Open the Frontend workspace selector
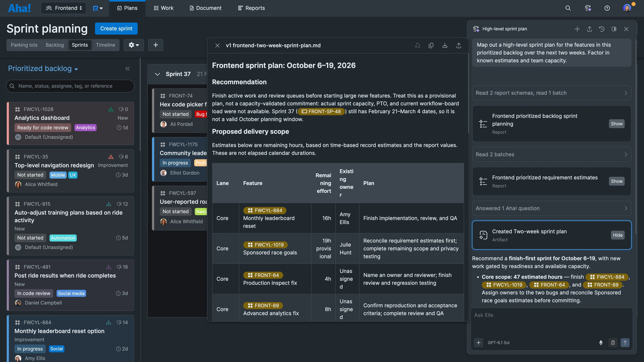 coord(64,8)
